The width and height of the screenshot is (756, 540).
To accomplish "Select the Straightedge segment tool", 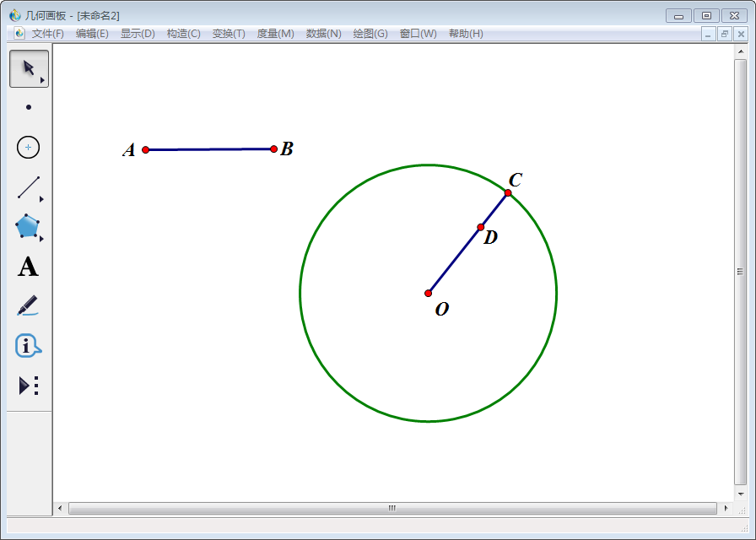I will [29, 187].
